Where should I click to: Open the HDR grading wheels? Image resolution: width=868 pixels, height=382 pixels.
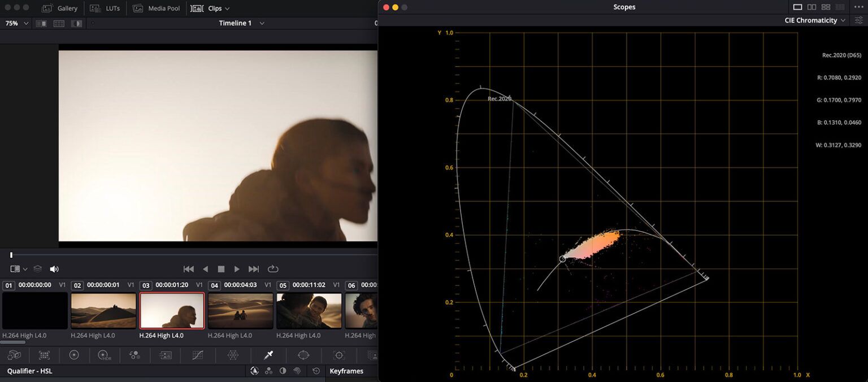(104, 355)
